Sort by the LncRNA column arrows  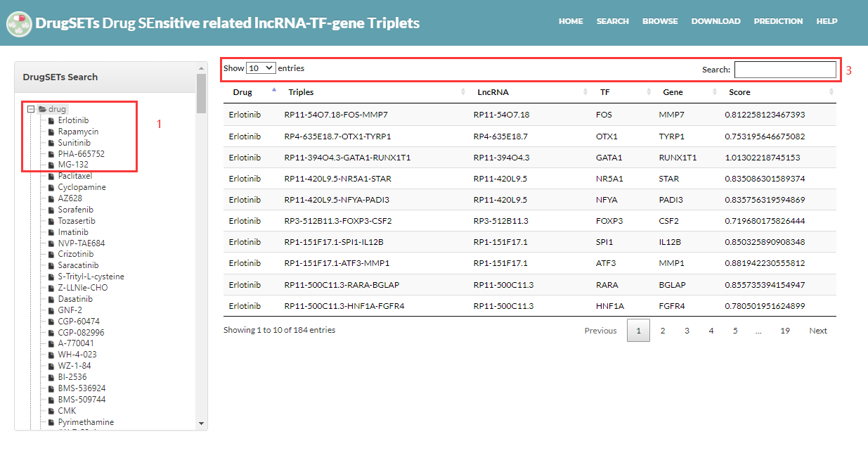(x=585, y=92)
